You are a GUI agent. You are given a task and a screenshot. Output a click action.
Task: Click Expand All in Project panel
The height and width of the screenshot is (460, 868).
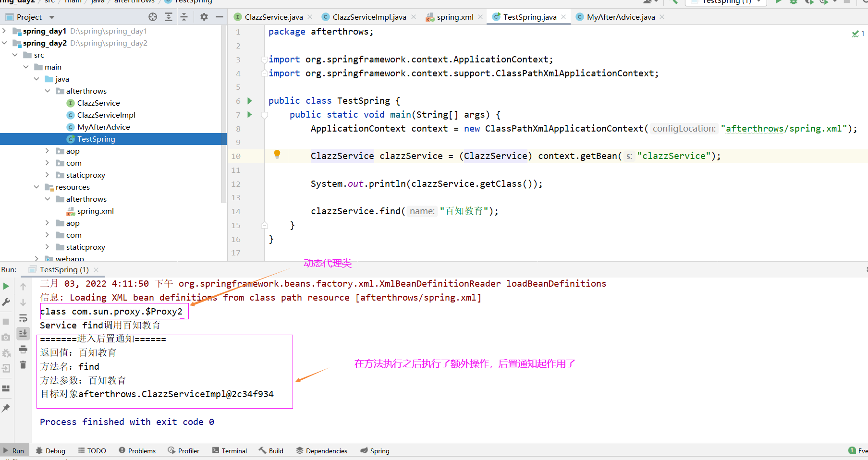169,17
